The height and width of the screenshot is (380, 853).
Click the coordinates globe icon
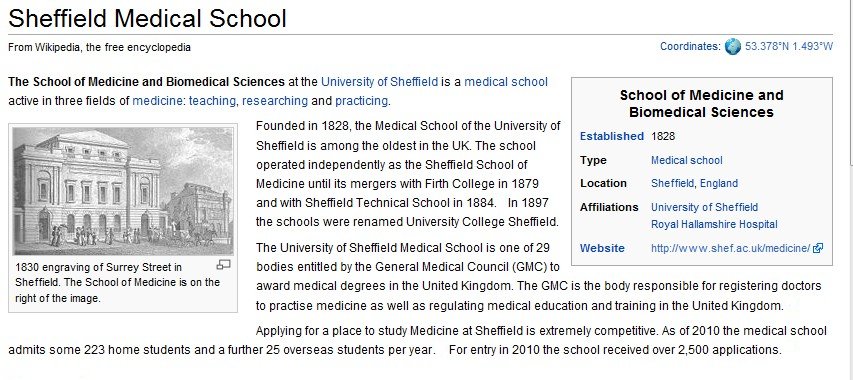733,46
